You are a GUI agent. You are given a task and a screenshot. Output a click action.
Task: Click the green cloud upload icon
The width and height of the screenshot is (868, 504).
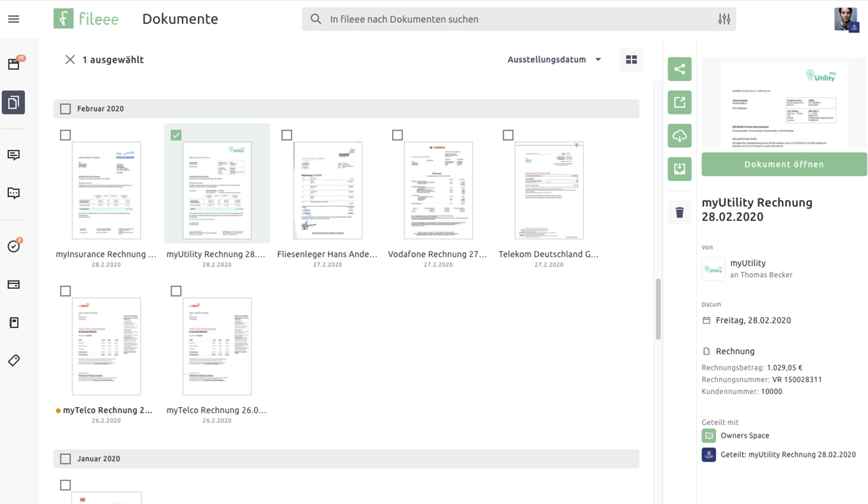click(x=679, y=136)
